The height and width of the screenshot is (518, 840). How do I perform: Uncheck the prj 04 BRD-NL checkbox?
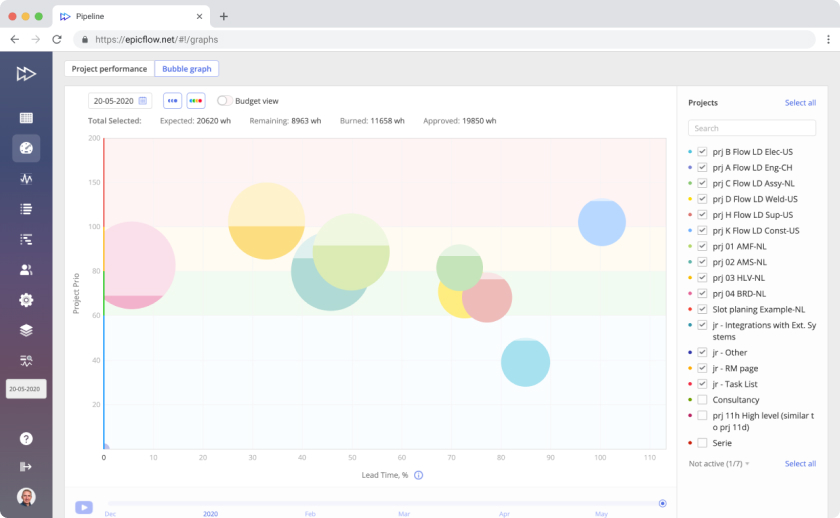[702, 293]
